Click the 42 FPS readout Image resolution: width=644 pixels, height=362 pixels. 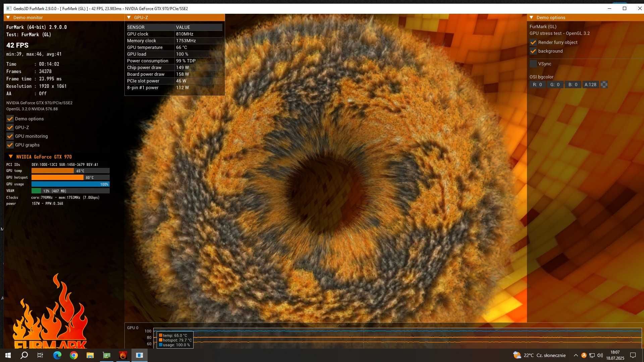[x=17, y=45]
